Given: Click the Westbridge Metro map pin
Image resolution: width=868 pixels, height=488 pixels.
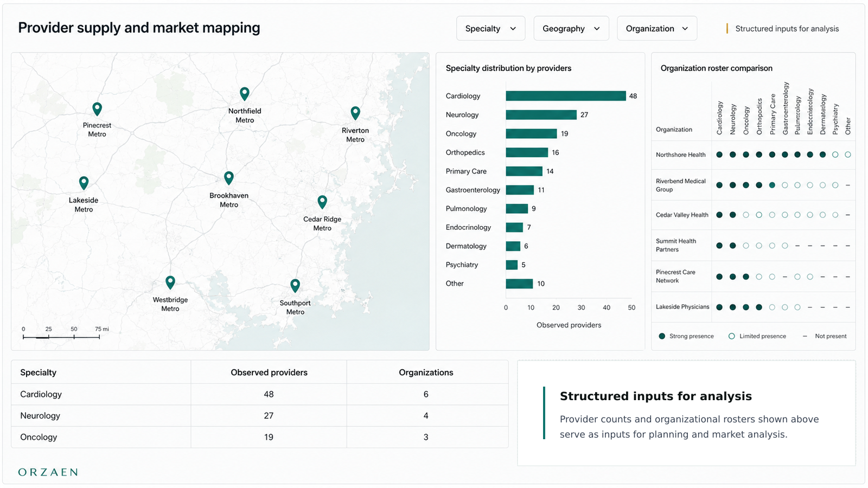Looking at the screenshot, I should pyautogui.click(x=170, y=282).
